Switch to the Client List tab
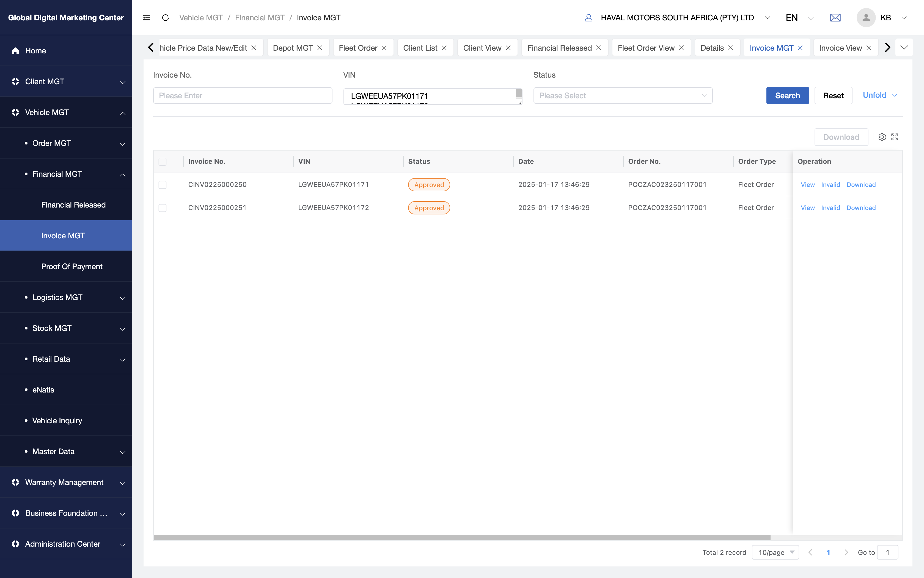 pyautogui.click(x=420, y=48)
